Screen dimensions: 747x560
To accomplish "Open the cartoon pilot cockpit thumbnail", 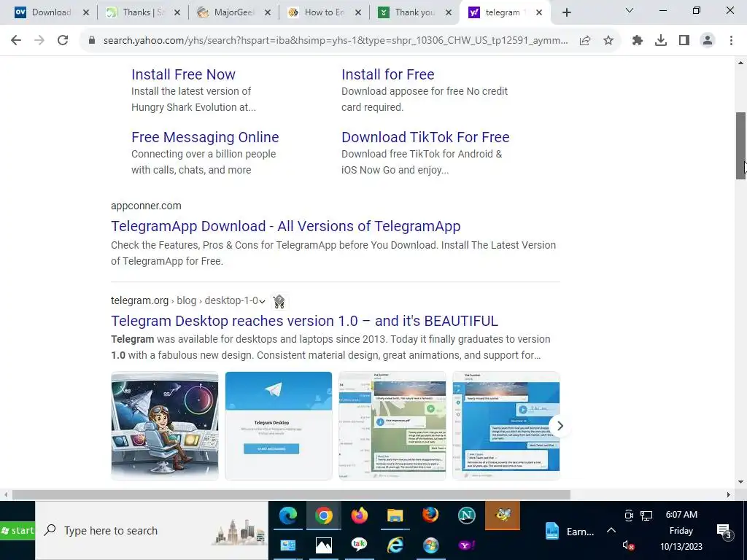I will tap(165, 426).
